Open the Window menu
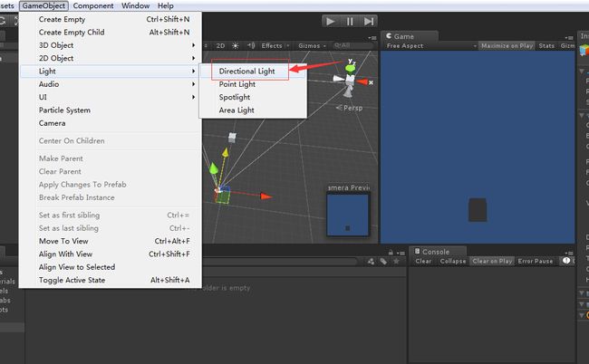The height and width of the screenshot is (364, 589). (x=135, y=5)
